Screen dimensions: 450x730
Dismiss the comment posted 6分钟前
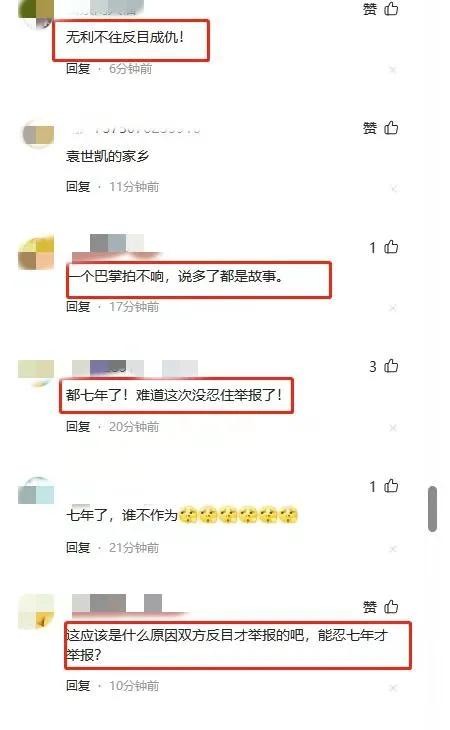393,70
